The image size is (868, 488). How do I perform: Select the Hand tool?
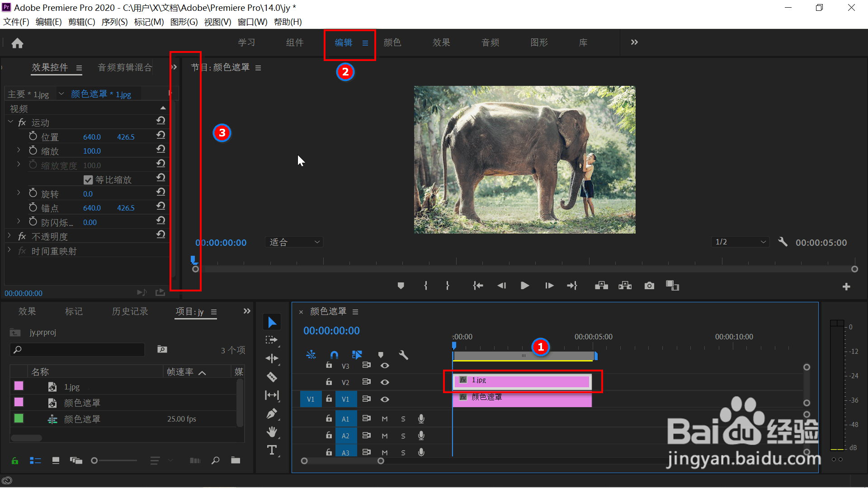click(272, 432)
